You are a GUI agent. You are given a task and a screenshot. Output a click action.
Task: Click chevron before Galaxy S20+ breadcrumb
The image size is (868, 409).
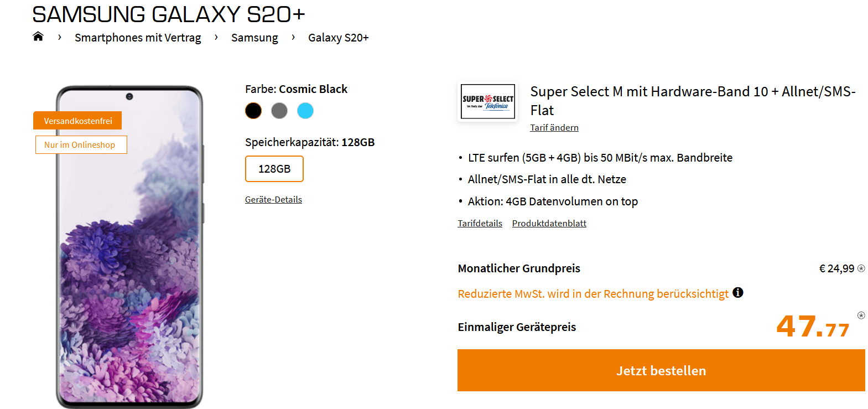(293, 37)
